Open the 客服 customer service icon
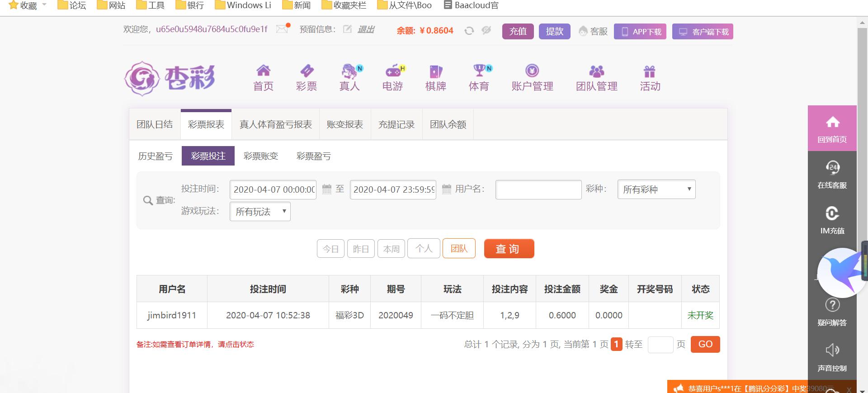Viewport: 868px width, 393px height. (583, 31)
